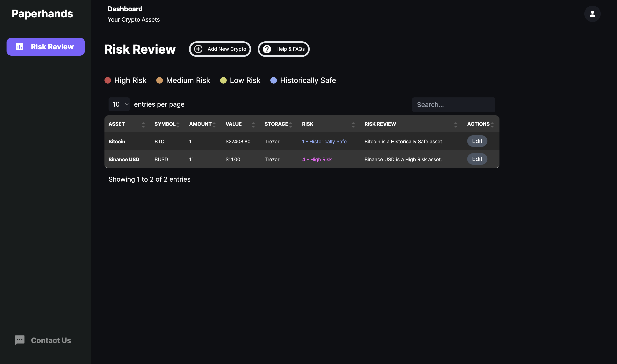This screenshot has width=617, height=364.
Task: Sort by the Storage column header
Action: [276, 124]
